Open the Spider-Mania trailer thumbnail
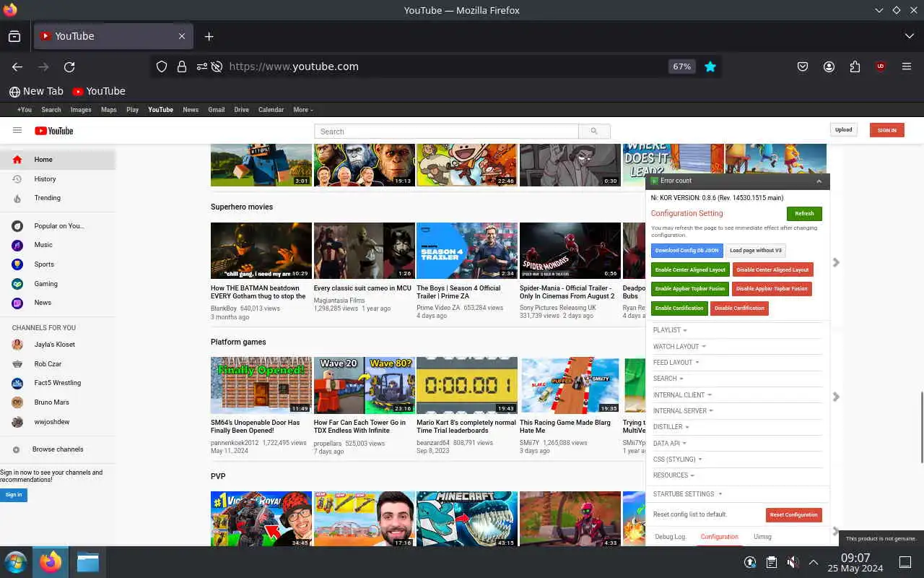The image size is (924, 578). [x=570, y=250]
